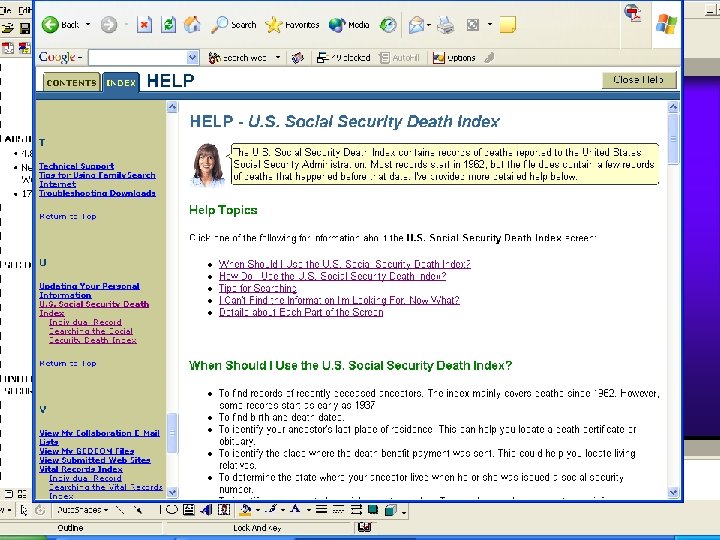This screenshot has width=720, height=540.
Task: Click the Google toolbar news icon
Action: pyautogui.click(x=298, y=58)
